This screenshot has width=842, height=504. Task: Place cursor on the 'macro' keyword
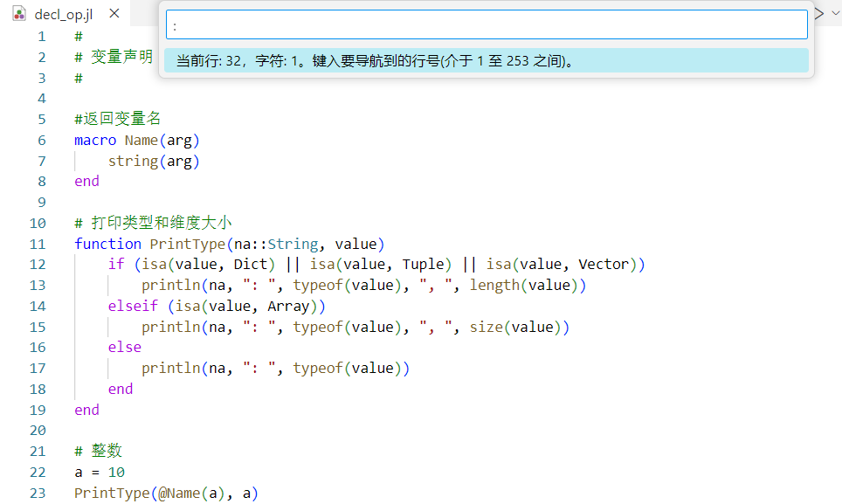(95, 140)
